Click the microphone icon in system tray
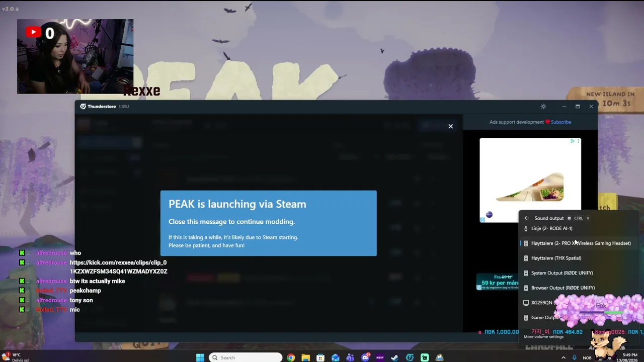Screen dimensions: 644x362 (574, 357)
